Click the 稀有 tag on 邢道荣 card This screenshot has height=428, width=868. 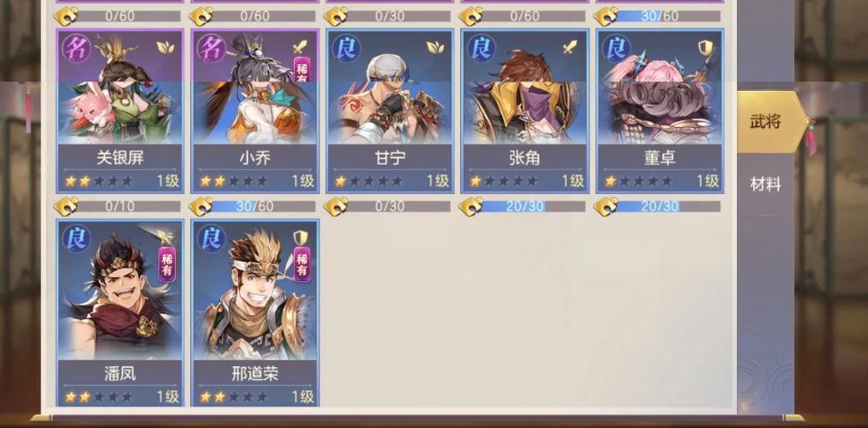pyautogui.click(x=302, y=264)
